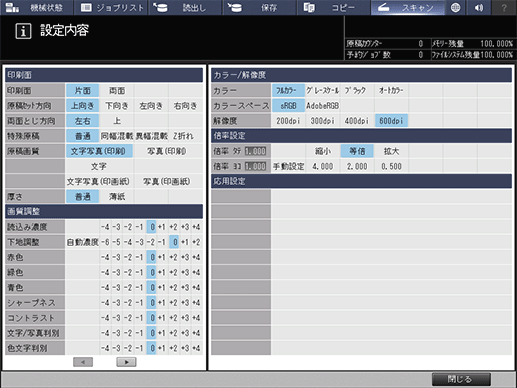
Task: Set 色文字判別 to +2
Action: click(173, 348)
